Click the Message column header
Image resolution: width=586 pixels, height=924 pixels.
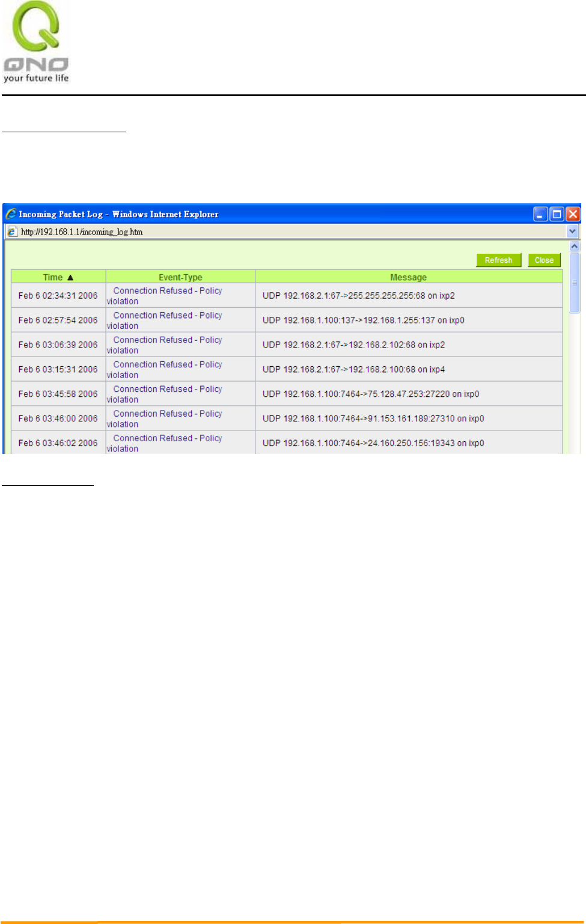pos(409,277)
